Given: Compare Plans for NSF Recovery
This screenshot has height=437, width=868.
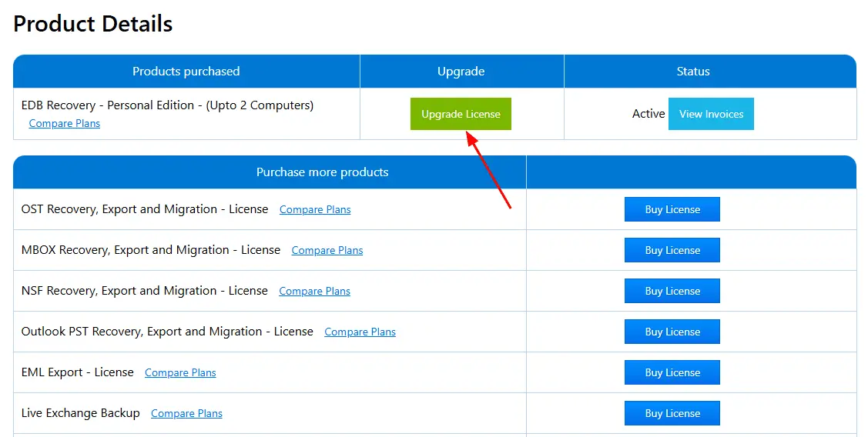Looking at the screenshot, I should 314,292.
